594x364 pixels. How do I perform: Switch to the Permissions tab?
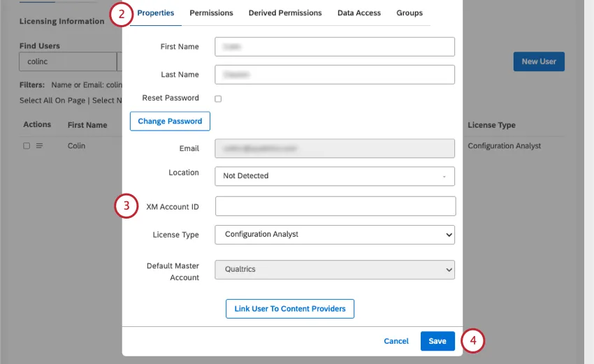click(x=211, y=13)
